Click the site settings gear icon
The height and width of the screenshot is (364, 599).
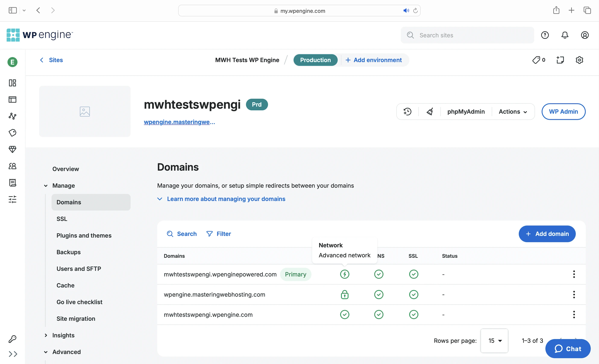(579, 60)
